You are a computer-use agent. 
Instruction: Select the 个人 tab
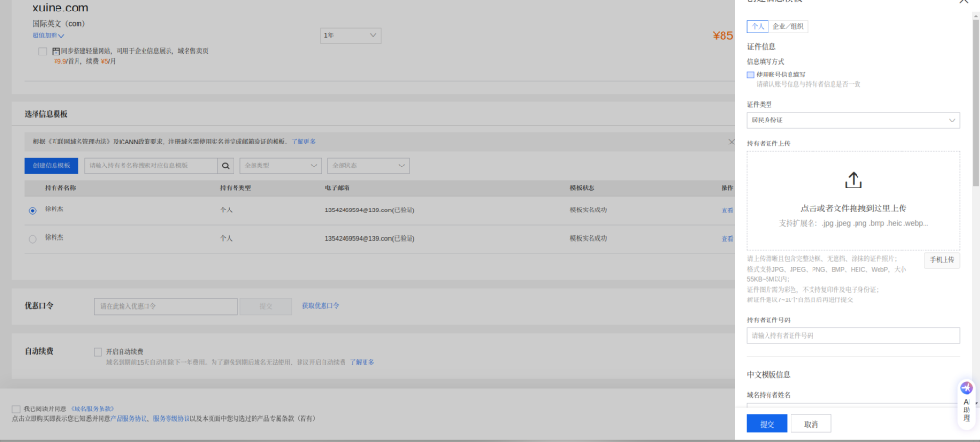[757, 27]
